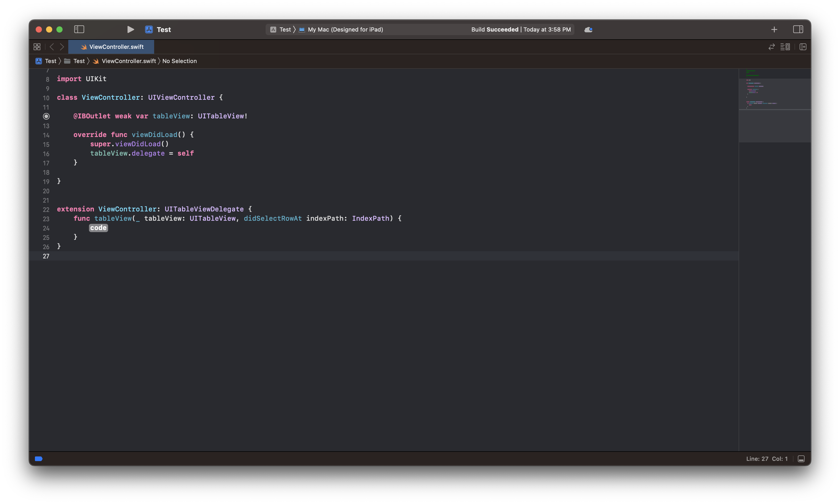Show the debug area panel
840x504 pixels.
(801, 459)
